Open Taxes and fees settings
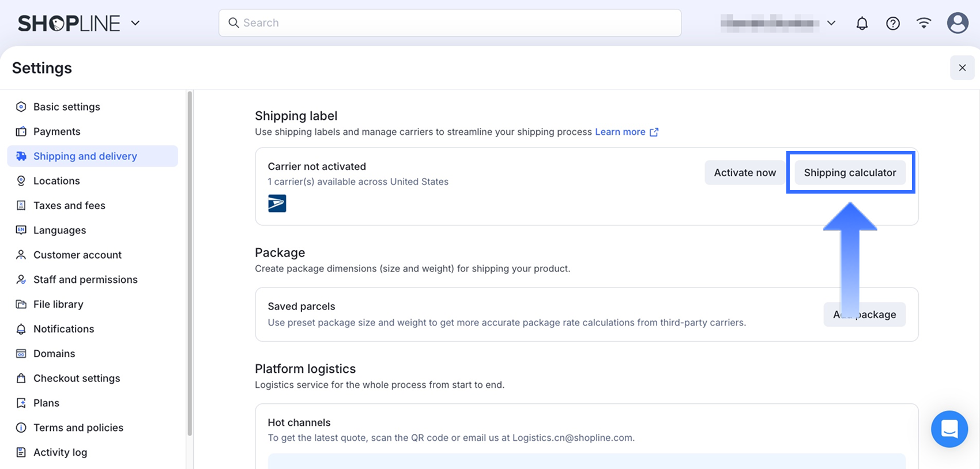This screenshot has width=980, height=469. [x=69, y=206]
